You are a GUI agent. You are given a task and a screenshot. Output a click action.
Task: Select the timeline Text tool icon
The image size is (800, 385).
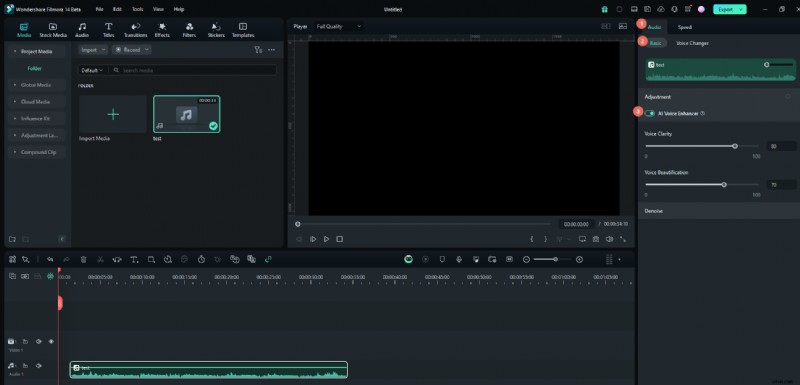point(134,260)
